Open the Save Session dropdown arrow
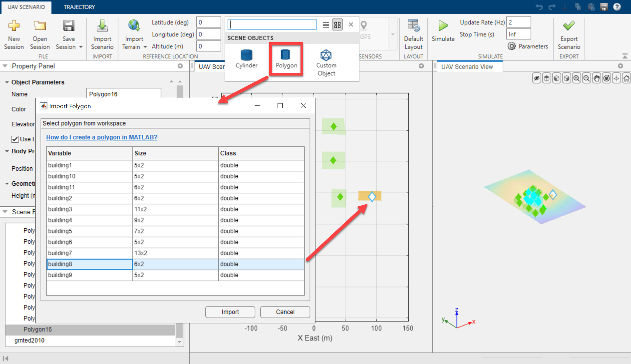 [x=81, y=47]
